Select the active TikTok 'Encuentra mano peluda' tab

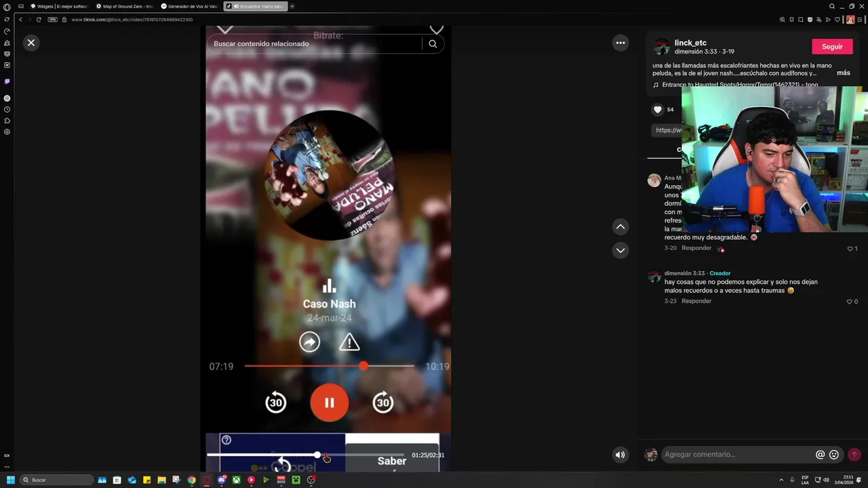click(256, 6)
